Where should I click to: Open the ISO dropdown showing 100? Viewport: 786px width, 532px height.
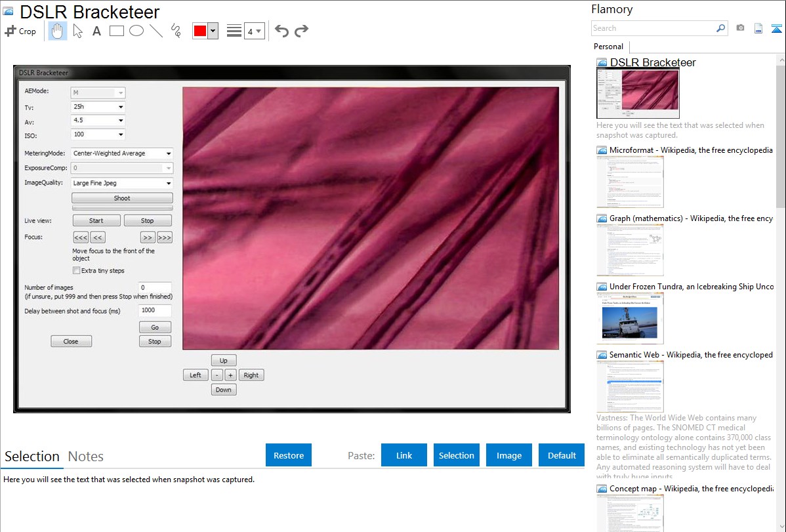coord(98,134)
